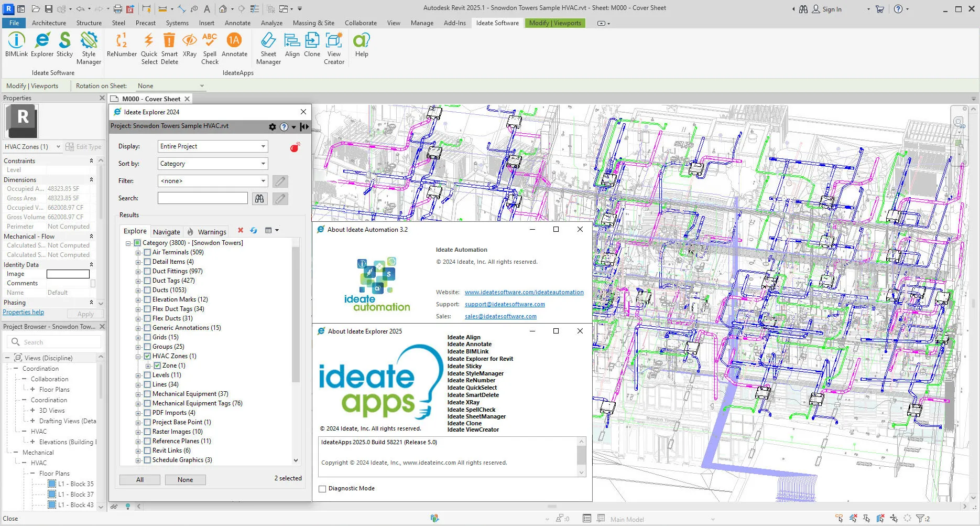Open the ideateautomation website link

tap(524, 293)
